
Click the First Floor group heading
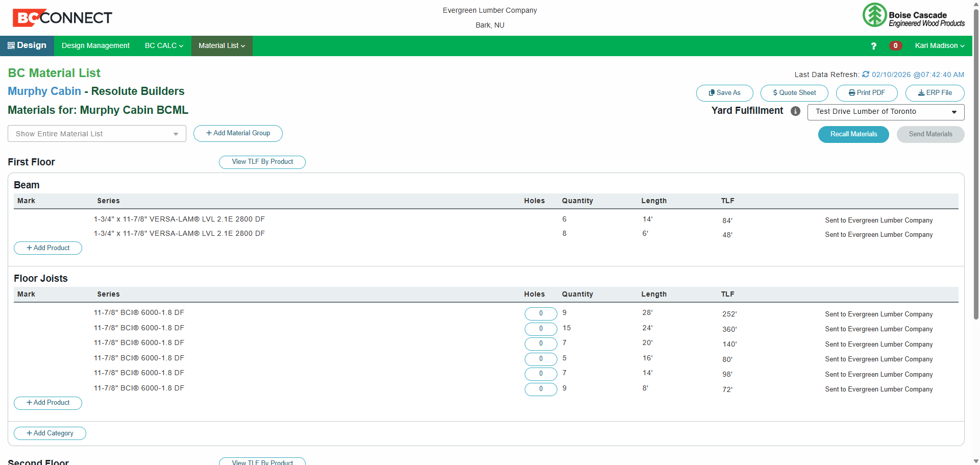pyautogui.click(x=31, y=162)
